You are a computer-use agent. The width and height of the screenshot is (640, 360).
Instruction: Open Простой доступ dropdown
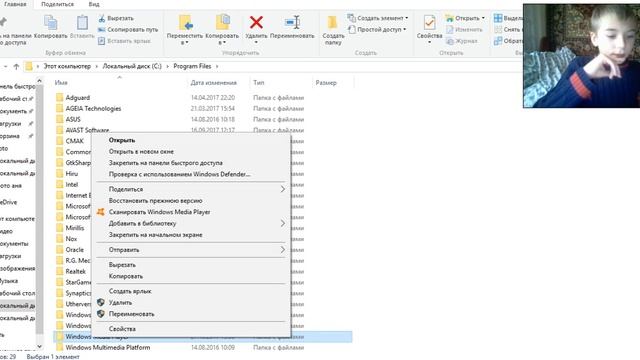click(377, 29)
